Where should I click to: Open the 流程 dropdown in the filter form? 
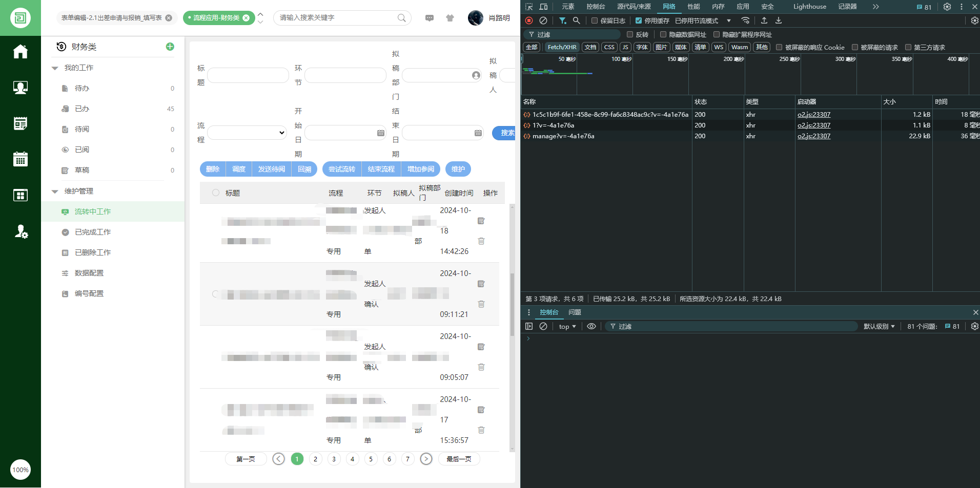[247, 133]
